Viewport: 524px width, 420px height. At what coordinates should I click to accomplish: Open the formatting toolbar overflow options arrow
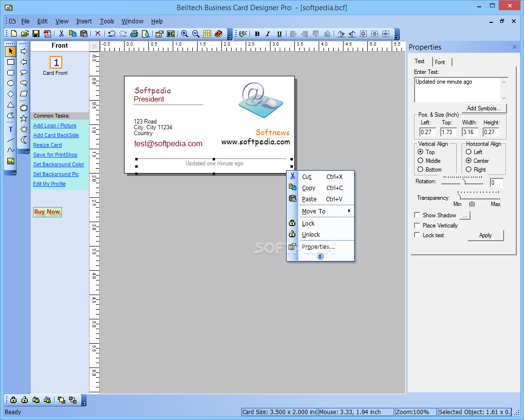point(397,35)
